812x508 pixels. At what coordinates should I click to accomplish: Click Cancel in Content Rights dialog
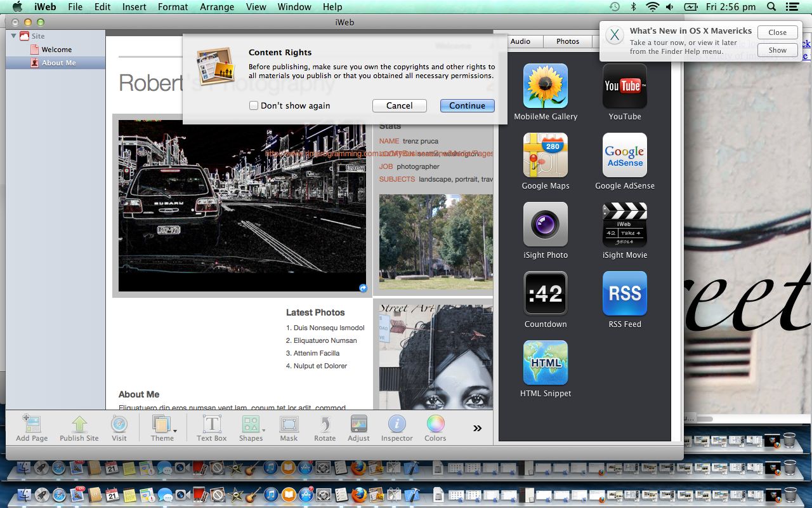tap(399, 105)
